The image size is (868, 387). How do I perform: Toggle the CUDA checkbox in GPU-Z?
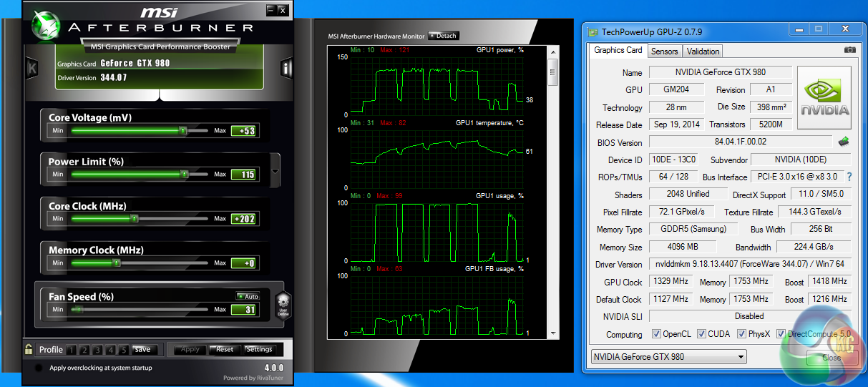coord(702,334)
